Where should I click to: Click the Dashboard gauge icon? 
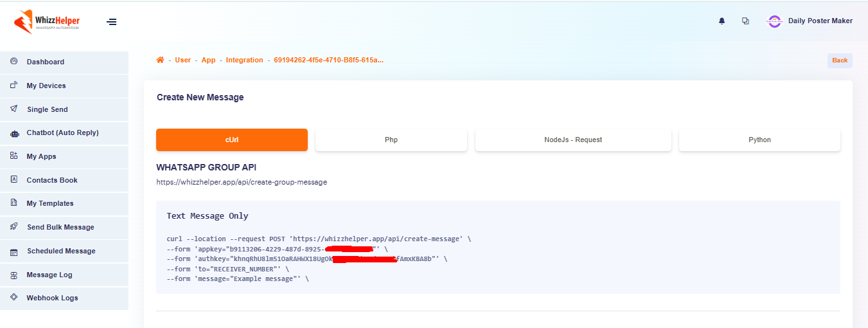pyautogui.click(x=14, y=62)
